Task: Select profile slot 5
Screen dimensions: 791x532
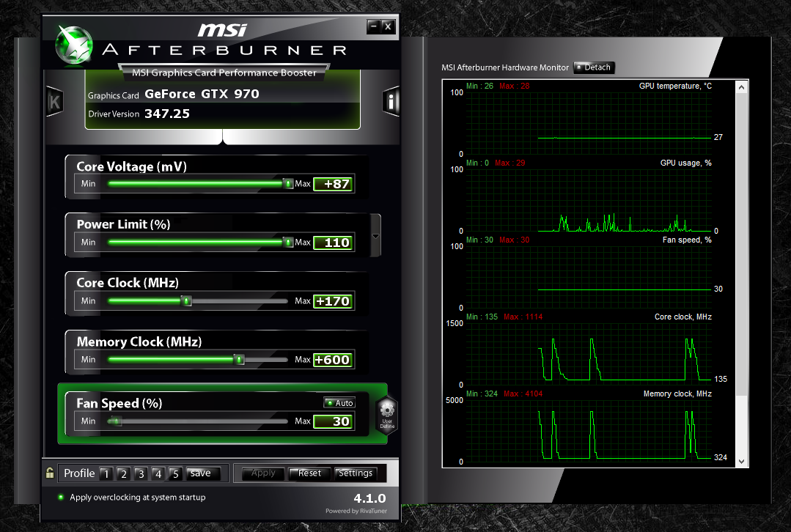Action: [x=175, y=473]
